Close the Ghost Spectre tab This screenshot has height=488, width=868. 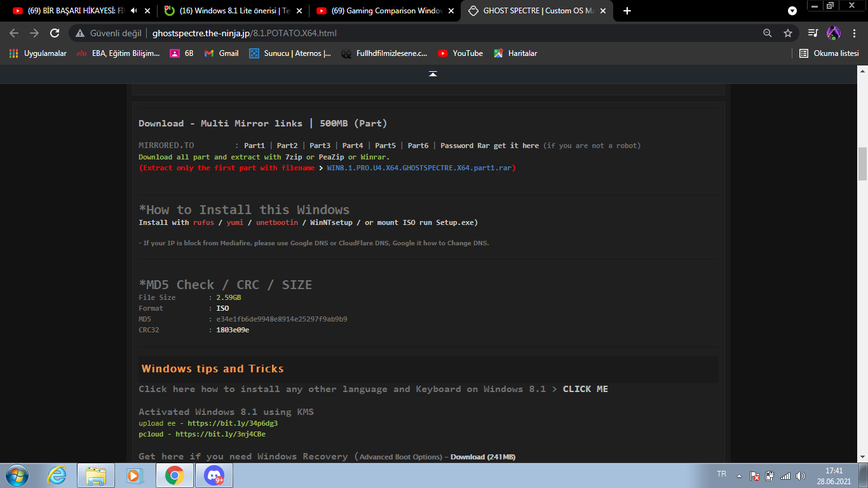pos(603,11)
